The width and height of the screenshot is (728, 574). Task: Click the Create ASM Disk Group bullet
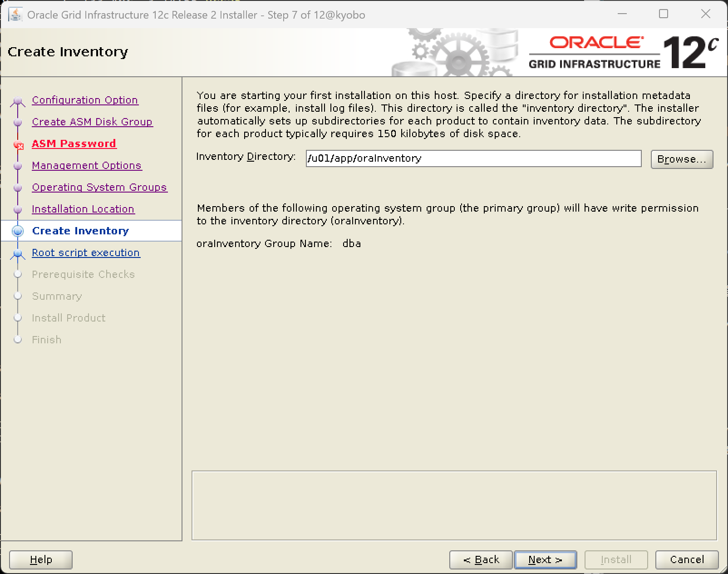pyautogui.click(x=18, y=123)
